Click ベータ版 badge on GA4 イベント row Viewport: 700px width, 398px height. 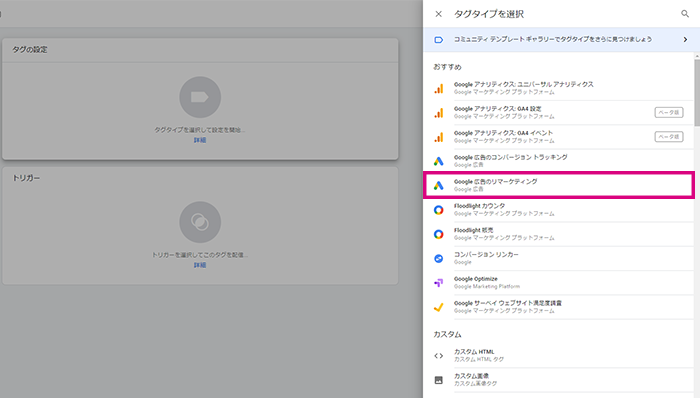tap(669, 137)
